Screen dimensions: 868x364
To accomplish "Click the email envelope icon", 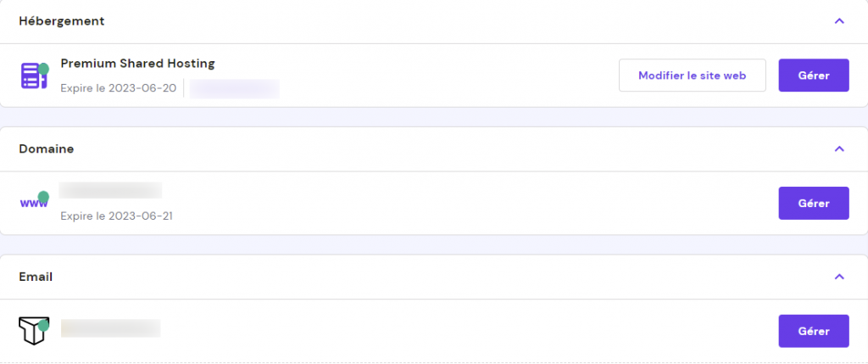I will tap(31, 332).
